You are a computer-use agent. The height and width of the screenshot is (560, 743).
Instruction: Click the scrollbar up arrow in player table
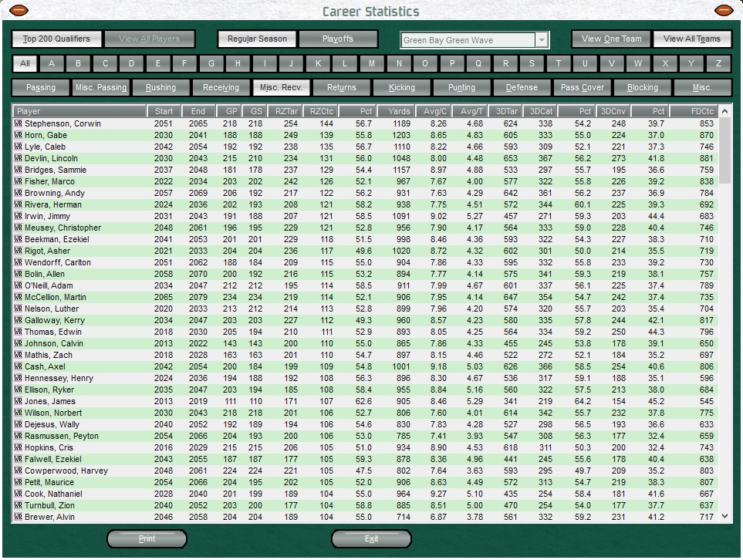click(x=724, y=112)
